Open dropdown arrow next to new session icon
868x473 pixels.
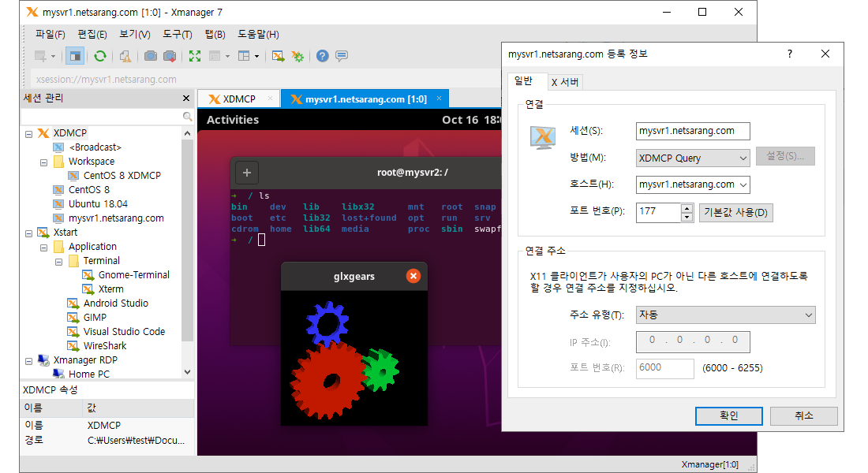[x=53, y=56]
